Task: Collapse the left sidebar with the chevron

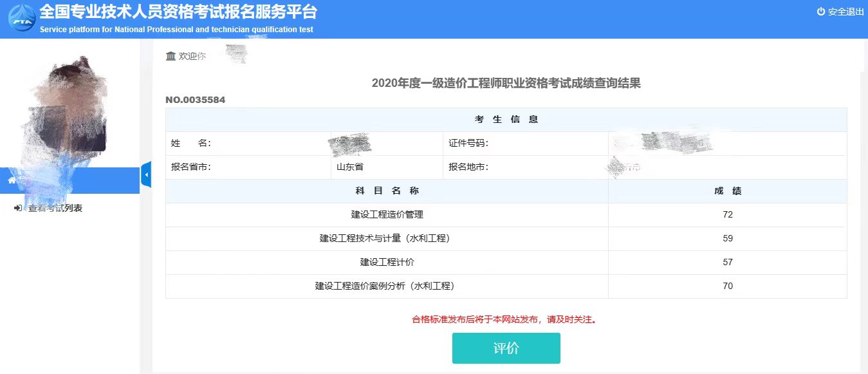Action: (146, 174)
